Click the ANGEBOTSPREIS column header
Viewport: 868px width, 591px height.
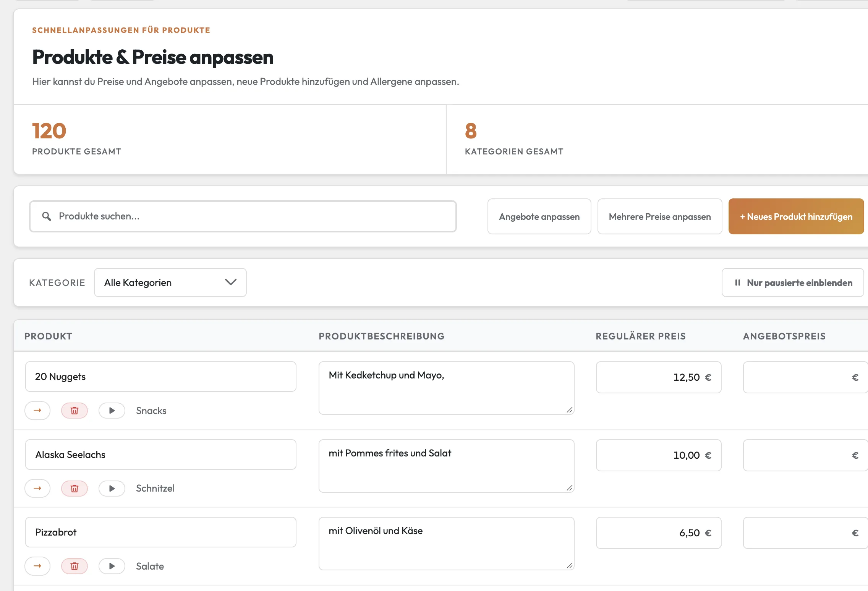(x=784, y=336)
